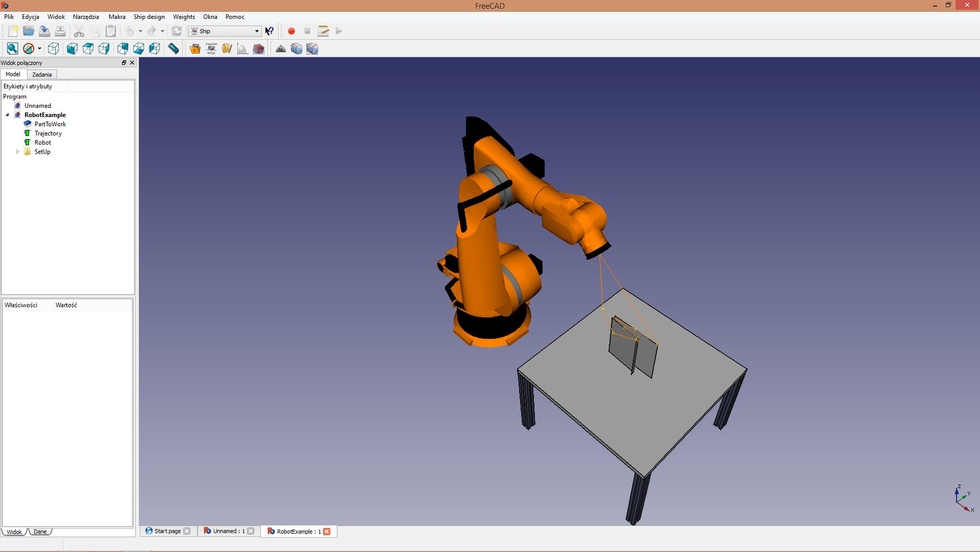Viewport: 980px width, 552px height.
Task: Click the yellow ship outline draw icon
Action: 227,49
